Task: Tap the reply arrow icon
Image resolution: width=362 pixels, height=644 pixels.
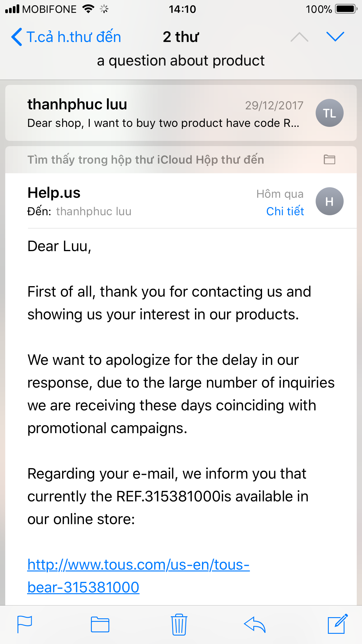Action: tap(255, 624)
